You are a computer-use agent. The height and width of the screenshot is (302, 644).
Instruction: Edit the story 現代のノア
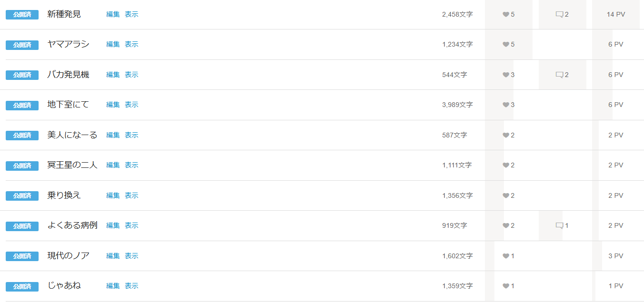click(x=113, y=256)
